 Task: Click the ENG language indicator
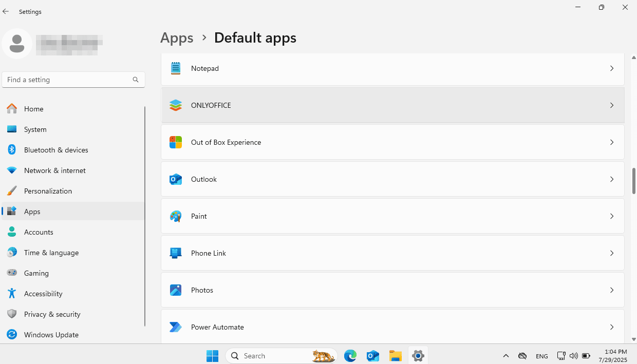[x=541, y=356]
